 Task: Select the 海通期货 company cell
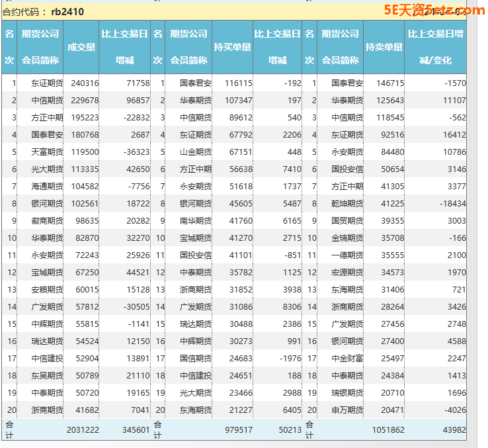coord(47,187)
